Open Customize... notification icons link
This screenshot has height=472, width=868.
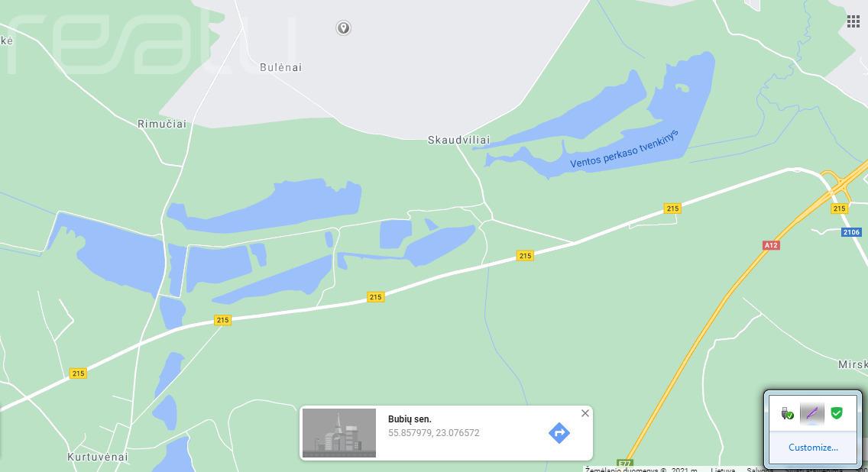click(813, 447)
